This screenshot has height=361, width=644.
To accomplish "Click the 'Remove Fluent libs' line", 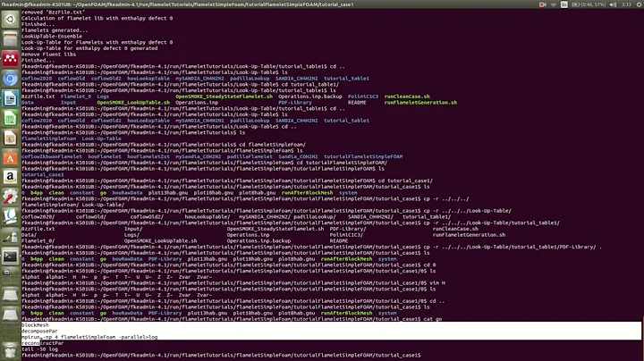I will tap(48, 55).
